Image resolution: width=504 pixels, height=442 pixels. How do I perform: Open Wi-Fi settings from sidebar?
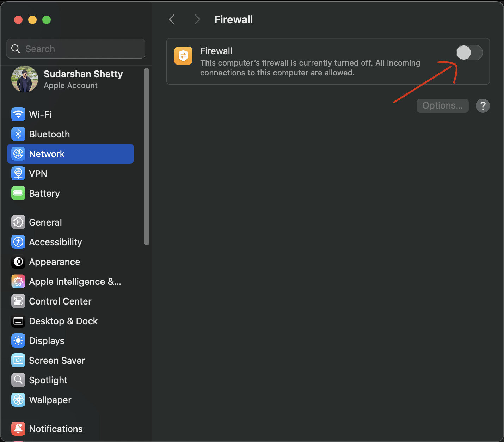pos(41,114)
